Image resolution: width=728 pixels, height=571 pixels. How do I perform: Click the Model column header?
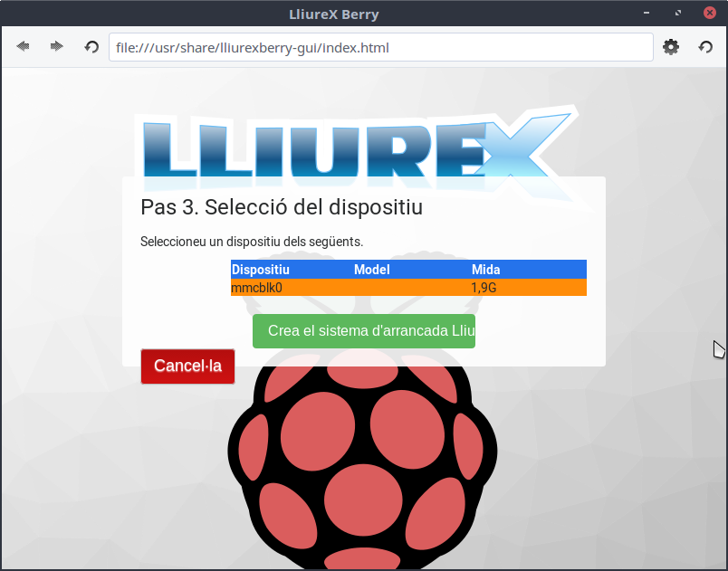point(371,269)
